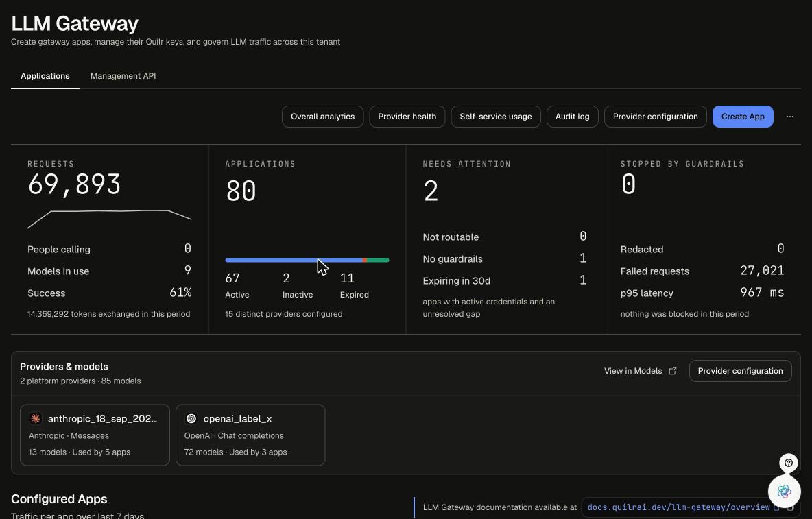This screenshot has height=519, width=812.
Task: Click the 69,893 requests value
Action: tap(74, 184)
